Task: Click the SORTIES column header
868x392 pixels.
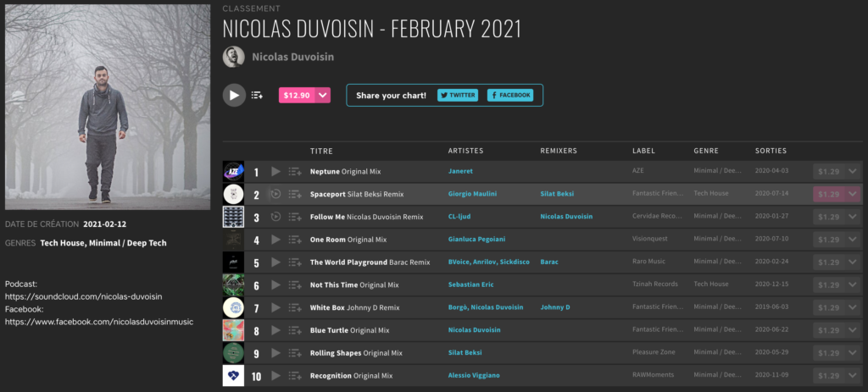Action: coord(771,151)
